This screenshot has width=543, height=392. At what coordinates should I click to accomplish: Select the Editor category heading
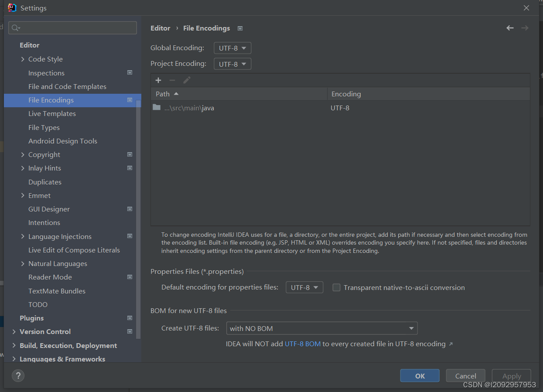30,45
